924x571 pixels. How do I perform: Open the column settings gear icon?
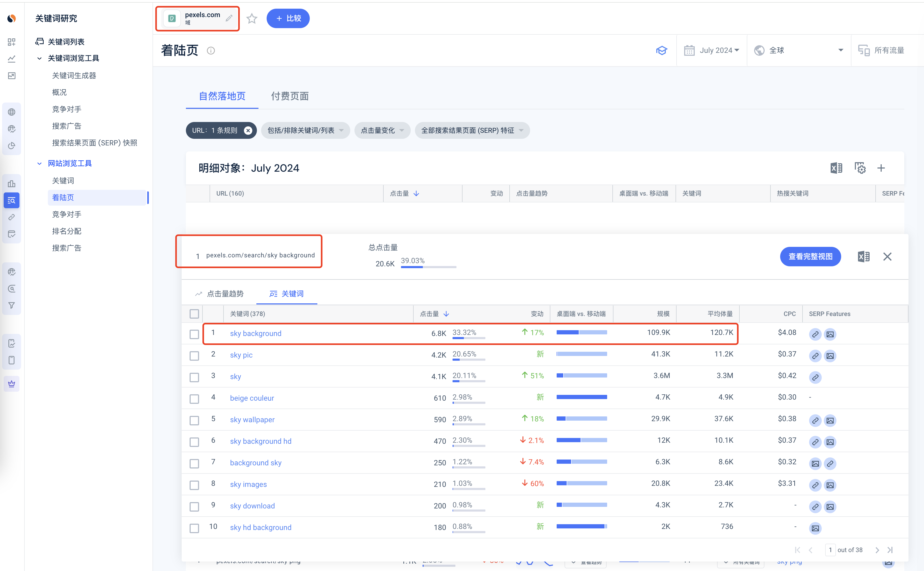pyautogui.click(x=860, y=168)
